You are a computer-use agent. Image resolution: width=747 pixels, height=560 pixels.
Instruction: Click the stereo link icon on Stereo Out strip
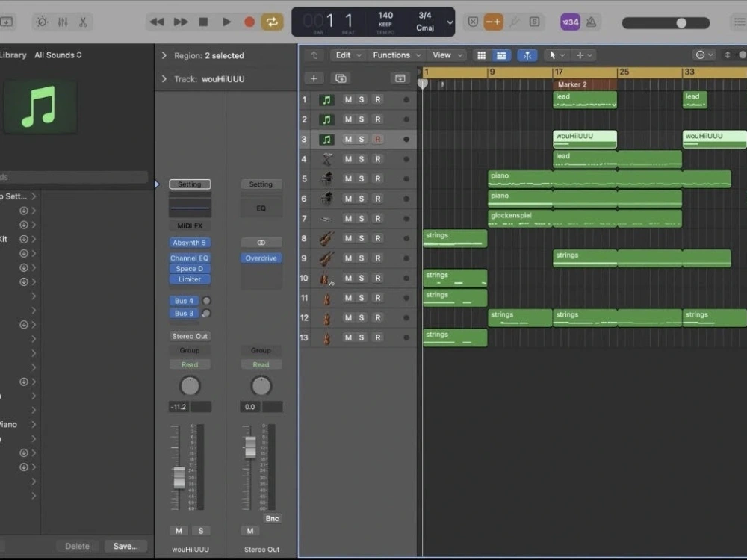tap(261, 243)
